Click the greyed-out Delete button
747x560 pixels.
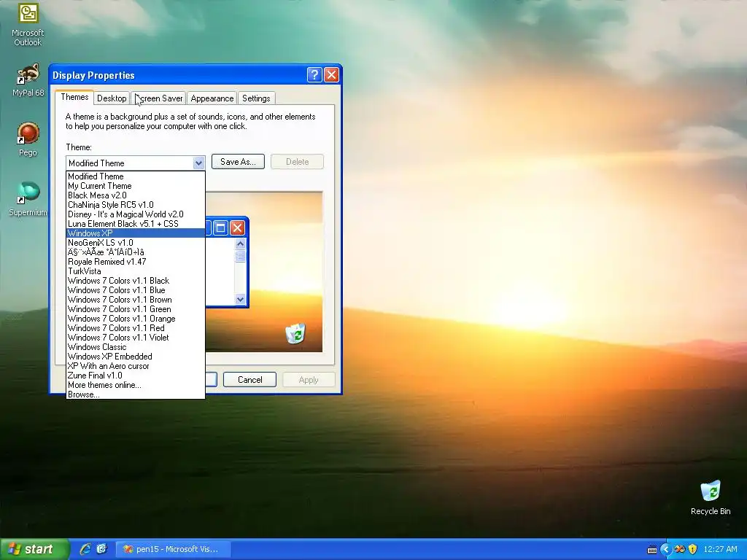point(298,162)
